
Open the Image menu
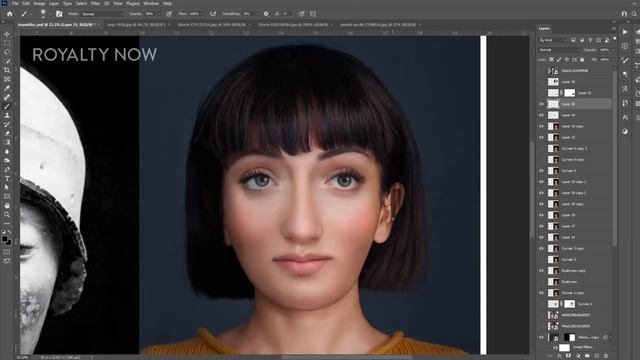click(39, 3)
